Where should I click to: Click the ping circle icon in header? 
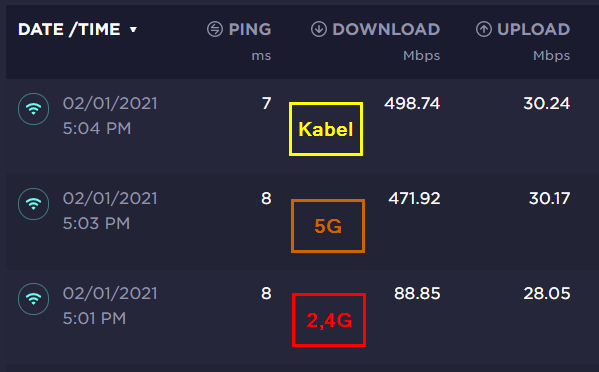click(x=215, y=29)
